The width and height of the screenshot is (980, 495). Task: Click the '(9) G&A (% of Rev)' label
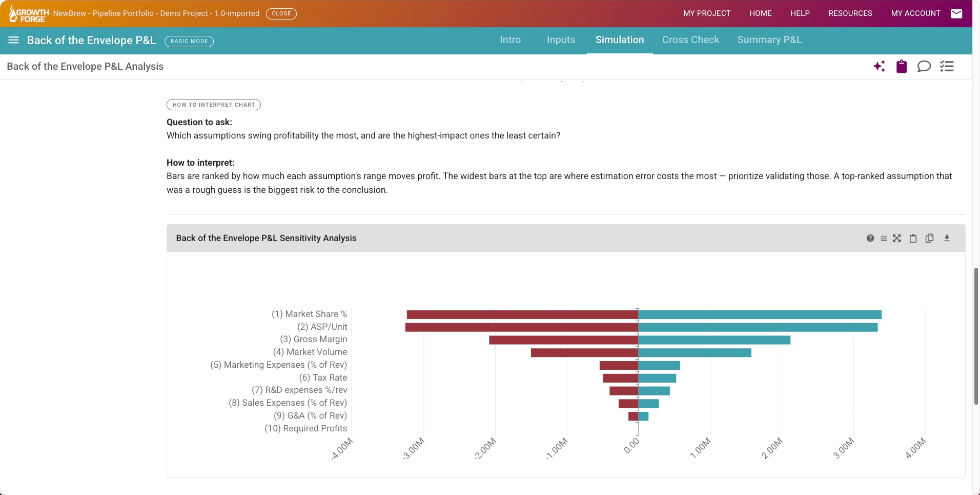310,415
